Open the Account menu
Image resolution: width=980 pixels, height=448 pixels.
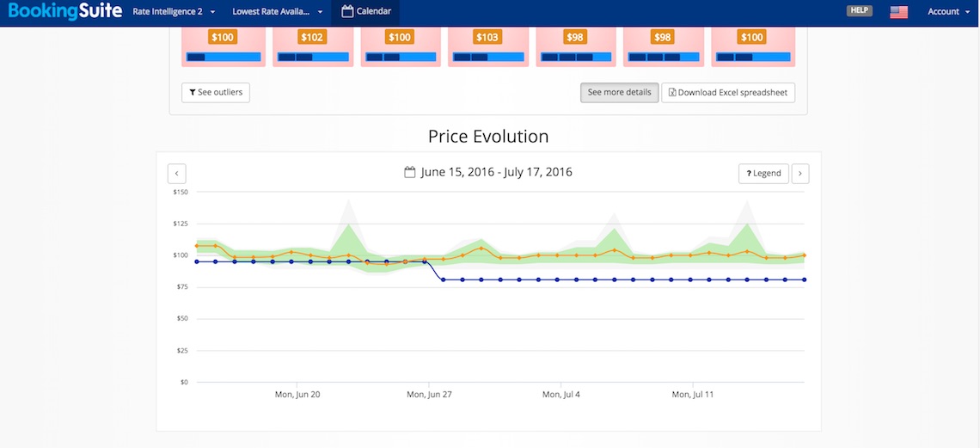[948, 11]
